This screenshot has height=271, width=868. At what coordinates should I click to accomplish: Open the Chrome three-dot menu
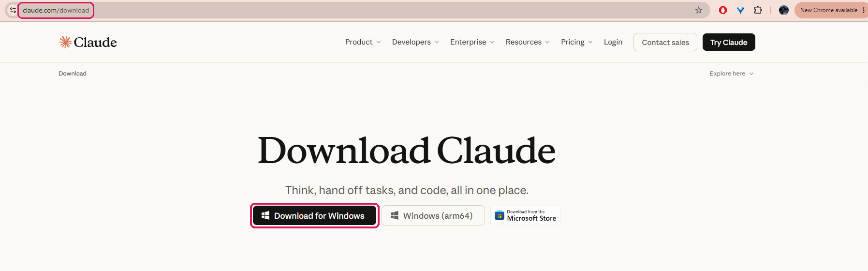pos(863,10)
